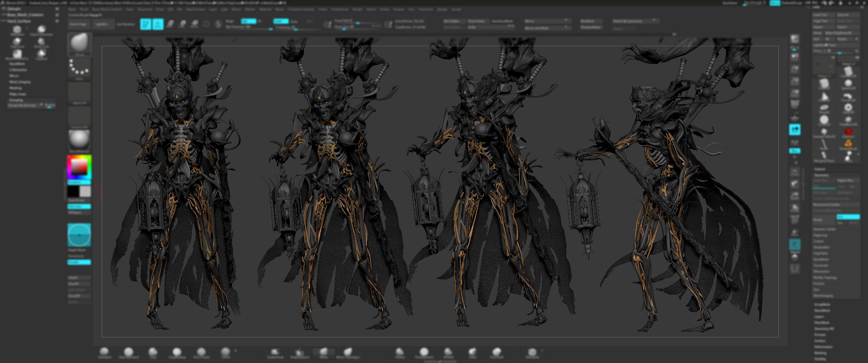868x363 pixels.
Task: Toggle the Alternate button under SwitchColor
Action: pyautogui.click(x=79, y=206)
